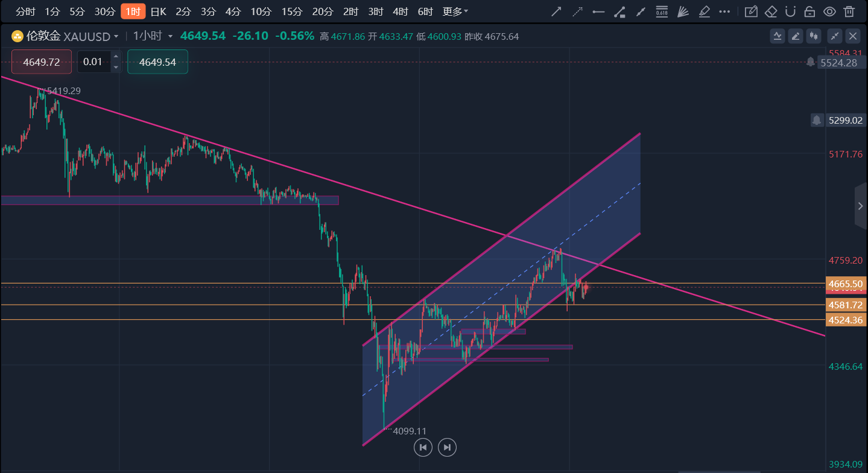Open the candlestick chart style icon
This screenshot has height=473, width=868.
click(815, 36)
